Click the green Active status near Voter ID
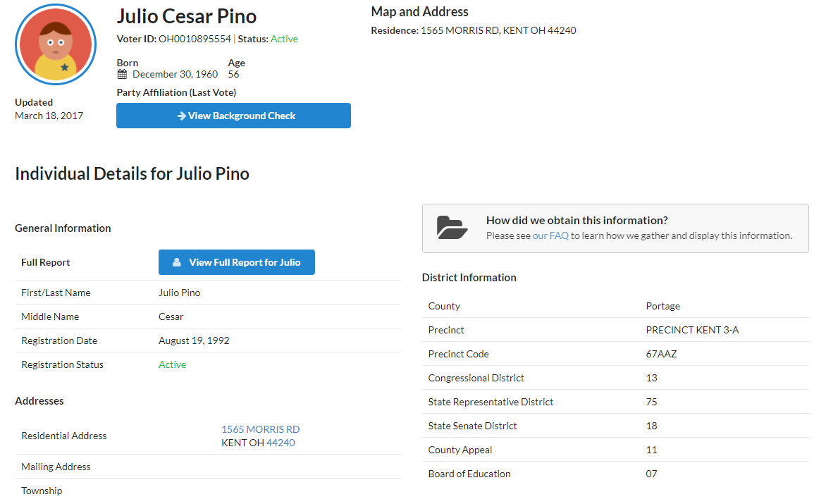 [284, 39]
